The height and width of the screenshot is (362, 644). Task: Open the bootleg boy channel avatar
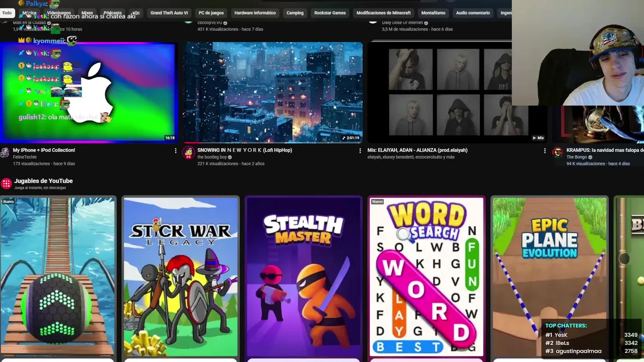pyautogui.click(x=188, y=153)
